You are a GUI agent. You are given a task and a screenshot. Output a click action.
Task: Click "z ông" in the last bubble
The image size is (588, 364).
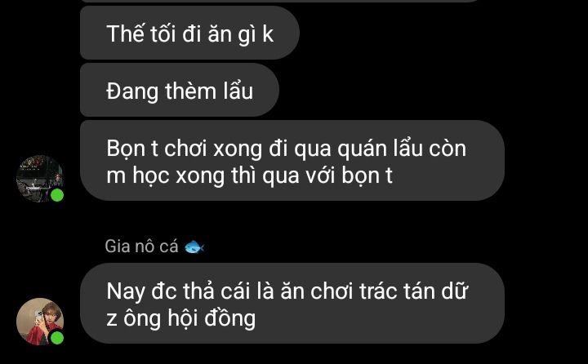click(x=133, y=319)
